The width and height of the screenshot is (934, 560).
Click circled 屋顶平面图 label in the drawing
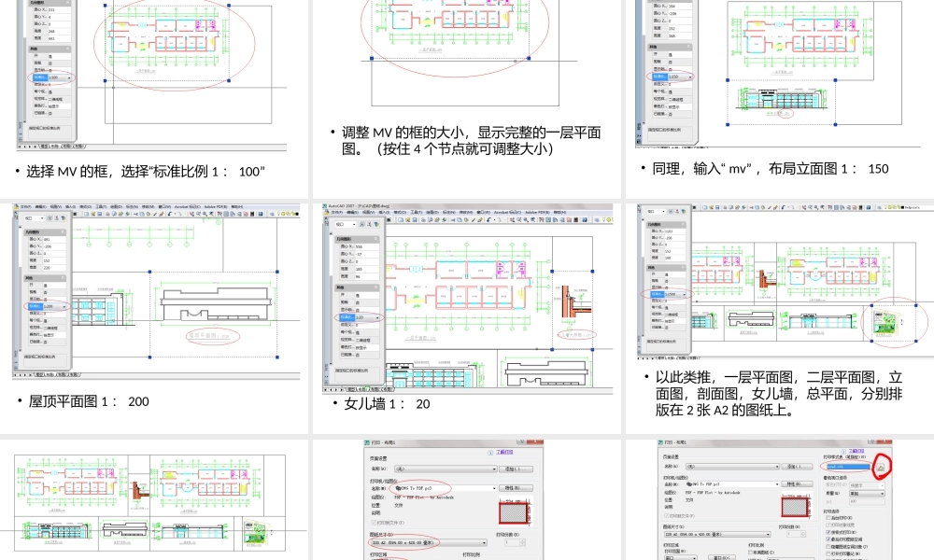[213, 336]
